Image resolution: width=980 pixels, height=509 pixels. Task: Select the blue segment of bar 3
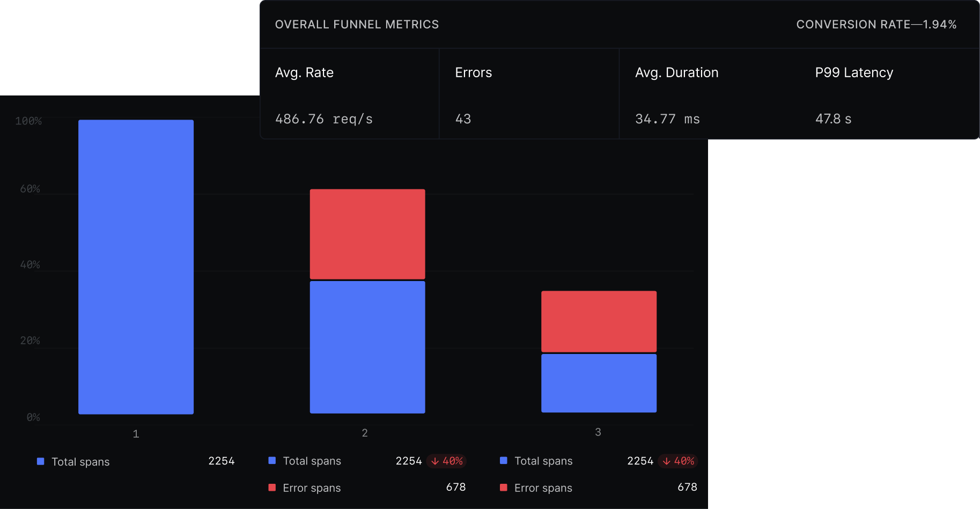click(x=599, y=383)
